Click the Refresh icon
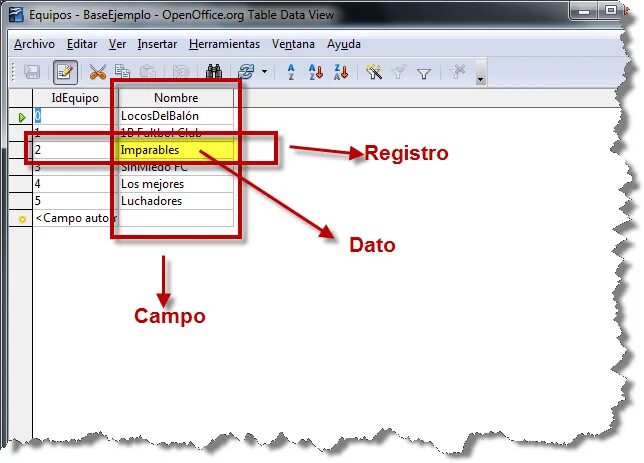644x463 pixels. [x=246, y=72]
